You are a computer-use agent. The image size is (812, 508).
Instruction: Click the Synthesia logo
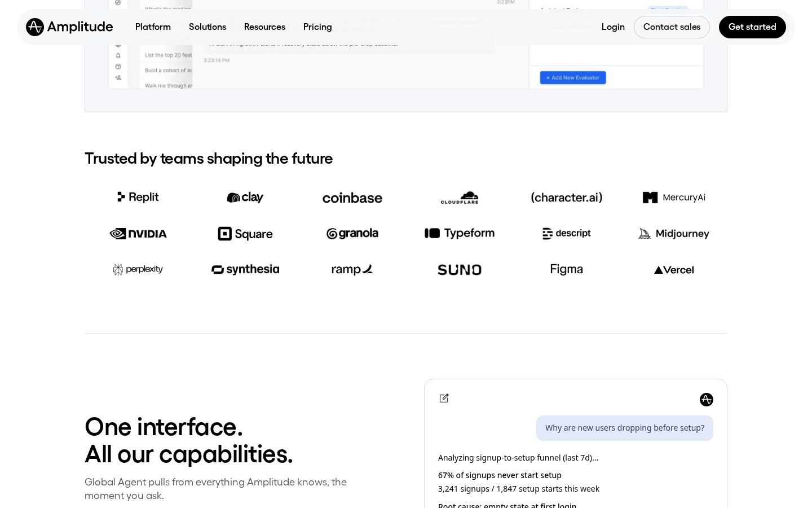pyautogui.click(x=245, y=270)
